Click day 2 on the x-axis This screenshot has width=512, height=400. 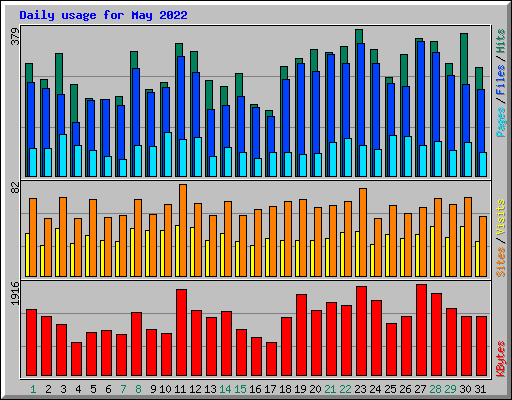pos(48,389)
